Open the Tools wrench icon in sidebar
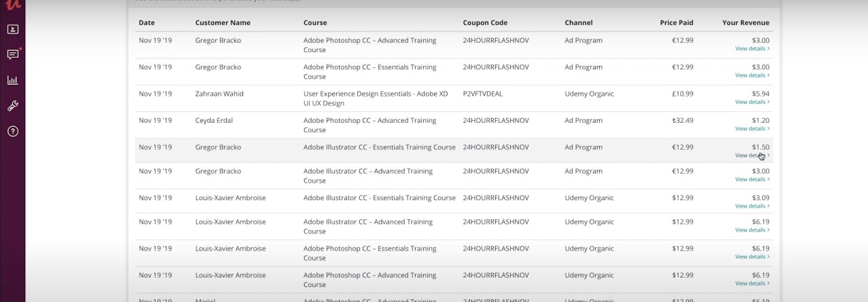 click(x=13, y=106)
